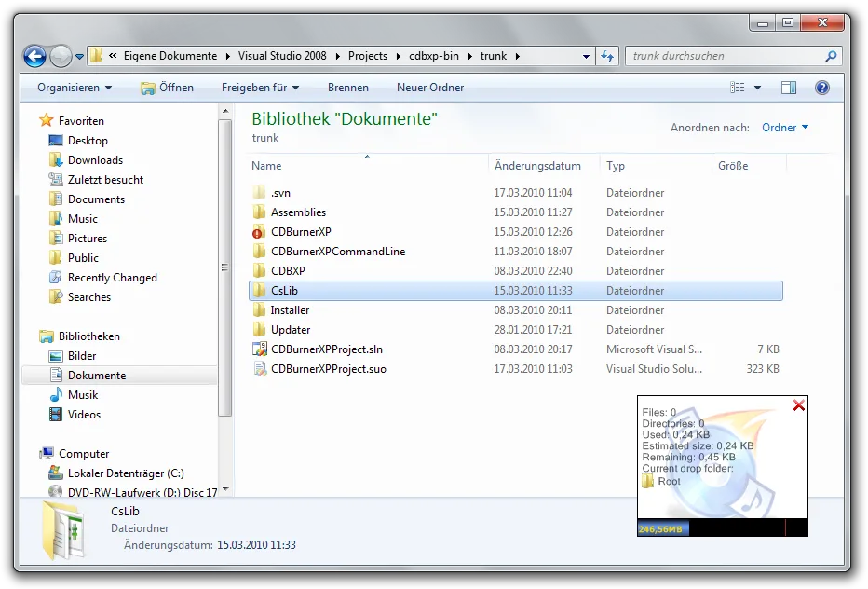Open the Videos library
Viewport: 868px width, 589px height.
[x=75, y=415]
